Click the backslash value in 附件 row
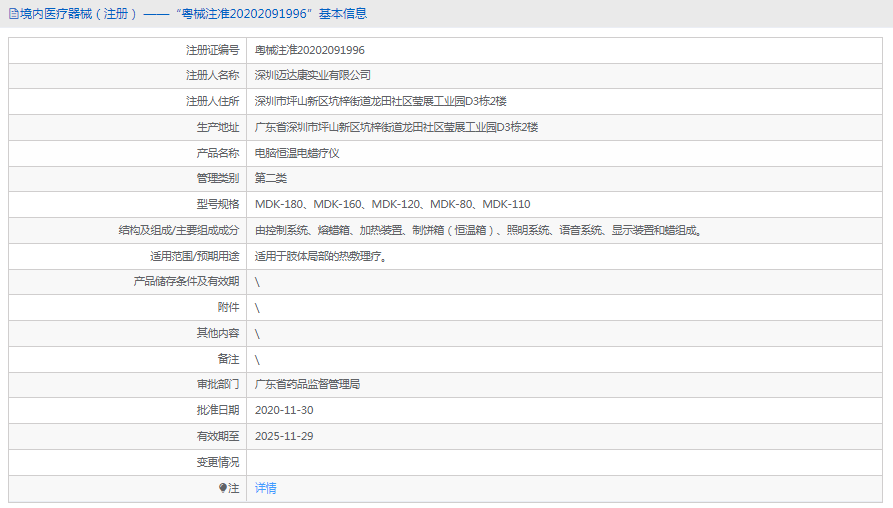Screen dimensions: 893x508 click(x=257, y=308)
